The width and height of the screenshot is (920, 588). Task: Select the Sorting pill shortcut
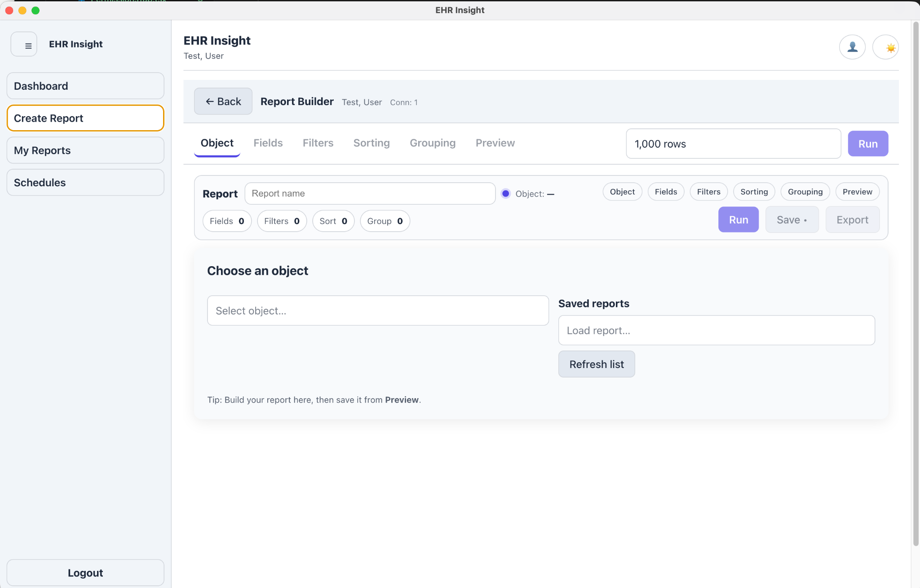[x=754, y=192]
